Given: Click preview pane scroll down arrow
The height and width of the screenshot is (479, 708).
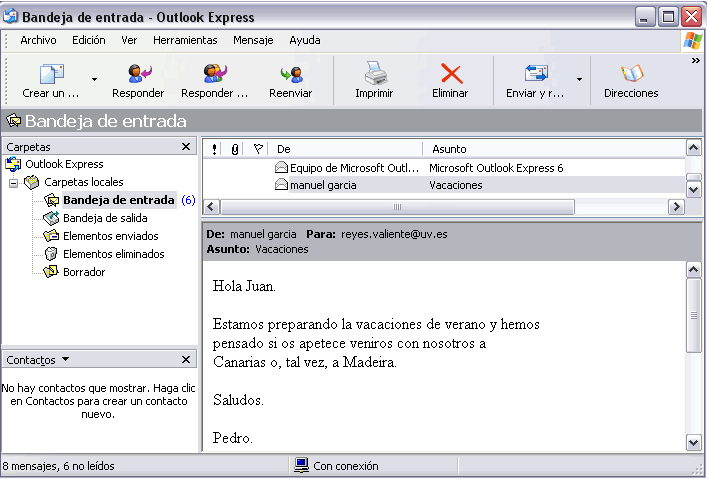Looking at the screenshot, I should 694,442.
